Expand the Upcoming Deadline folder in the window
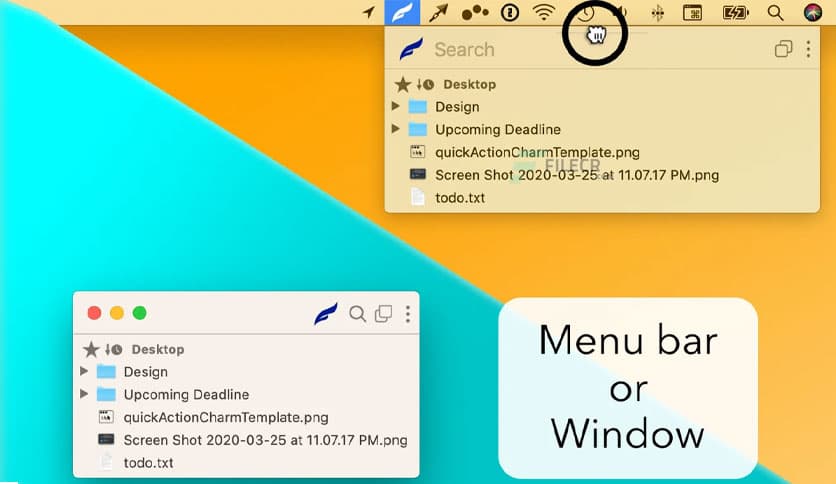Viewport: 836px width, 484px height. pos(84,393)
